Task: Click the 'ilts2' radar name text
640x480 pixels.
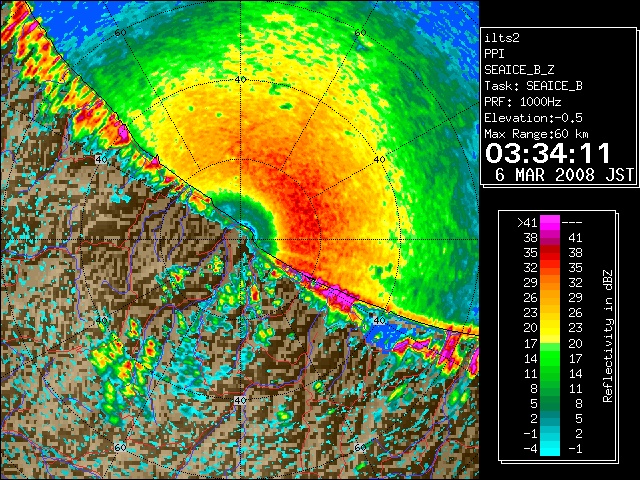Action: [x=502, y=38]
